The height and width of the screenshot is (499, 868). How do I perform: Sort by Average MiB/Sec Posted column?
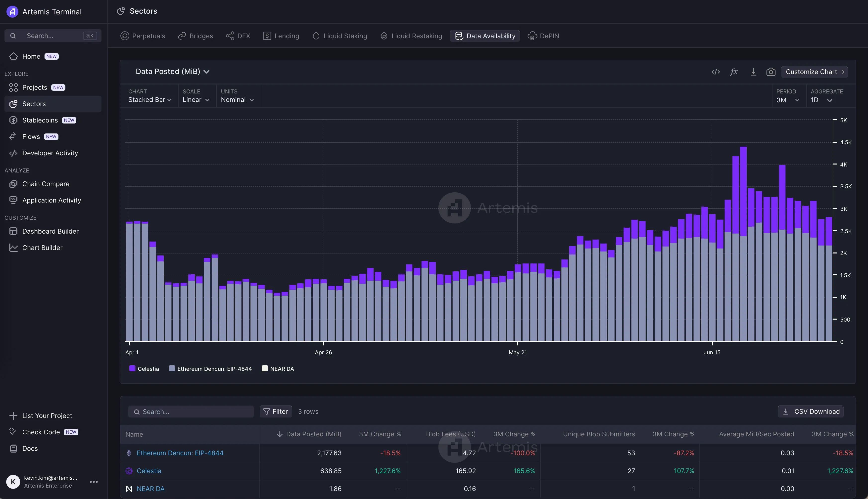click(756, 434)
